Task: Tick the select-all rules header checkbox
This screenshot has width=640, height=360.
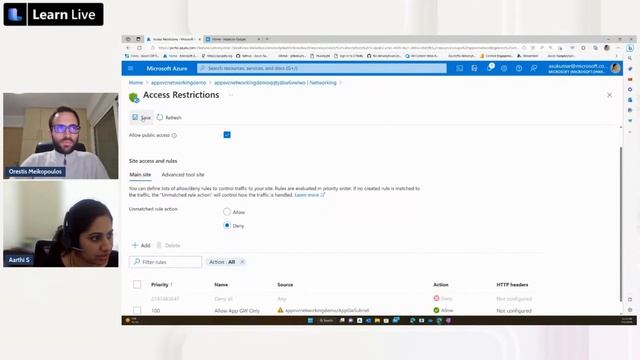Action: (x=137, y=284)
